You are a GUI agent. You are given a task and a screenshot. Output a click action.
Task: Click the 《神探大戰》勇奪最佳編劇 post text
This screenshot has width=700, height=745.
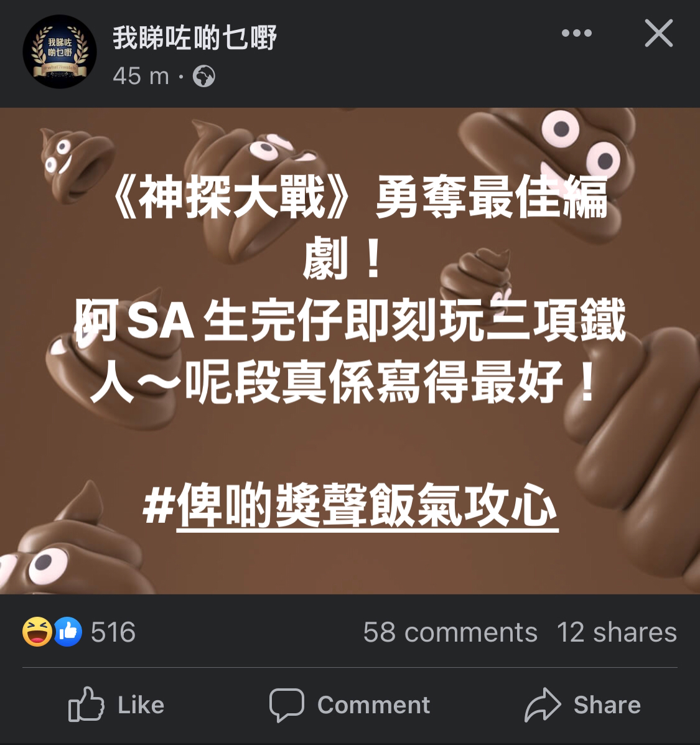point(360,227)
